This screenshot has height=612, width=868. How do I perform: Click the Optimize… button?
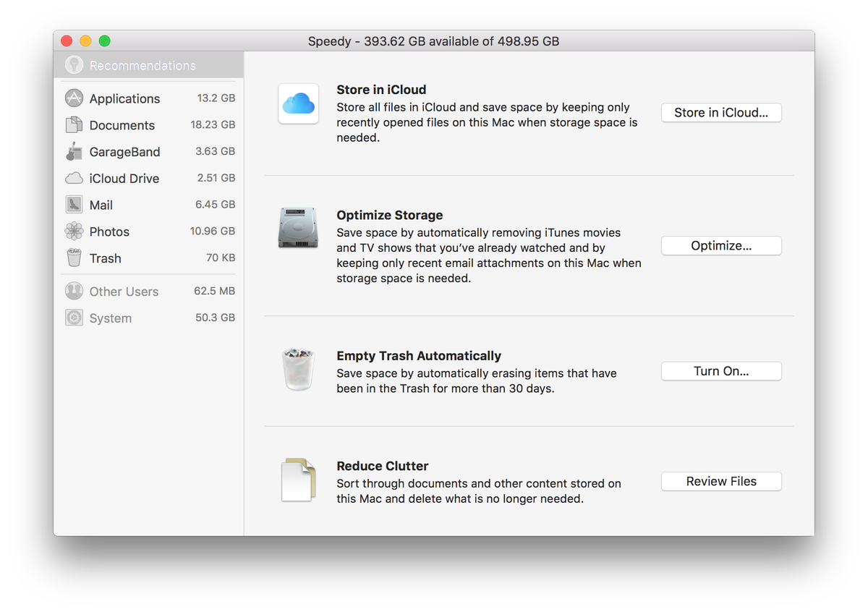pos(721,245)
